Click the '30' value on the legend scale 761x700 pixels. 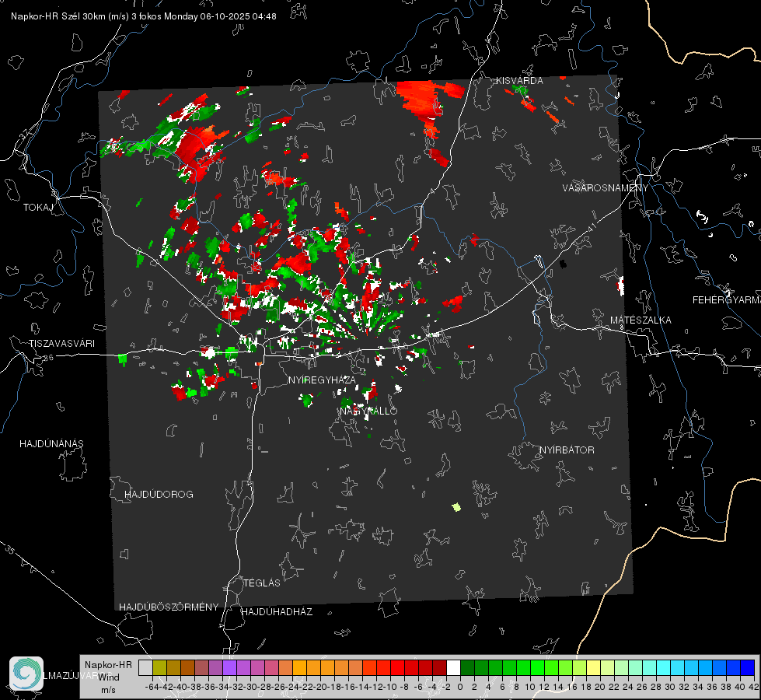(x=670, y=687)
